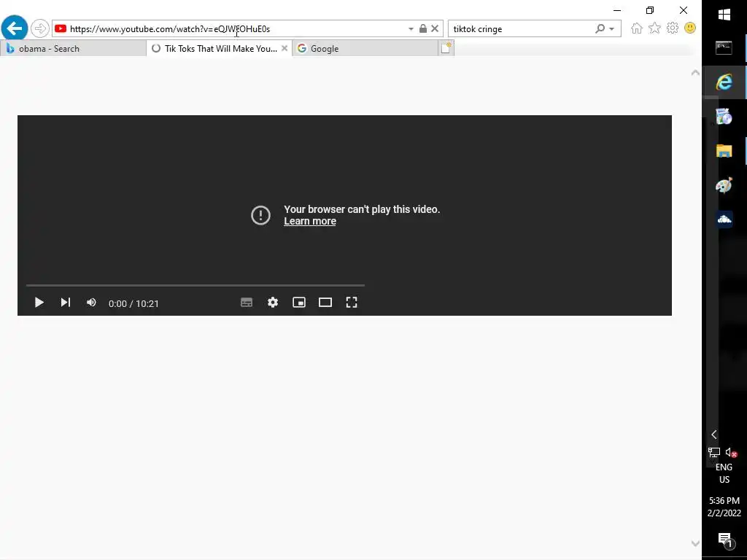This screenshot has width=747, height=560.
Task: Stop loading the page with the X
Action: click(435, 28)
